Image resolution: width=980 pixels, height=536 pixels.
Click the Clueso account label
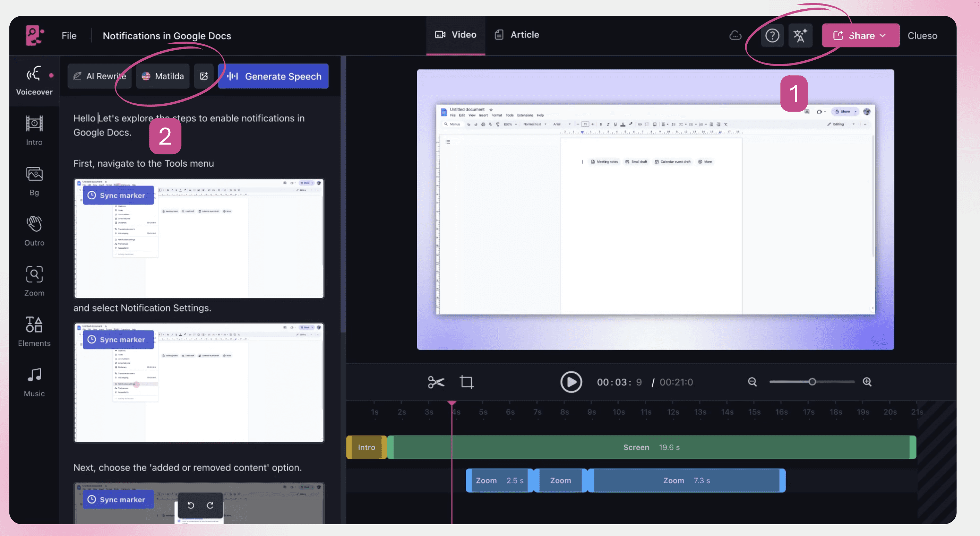pyautogui.click(x=922, y=36)
